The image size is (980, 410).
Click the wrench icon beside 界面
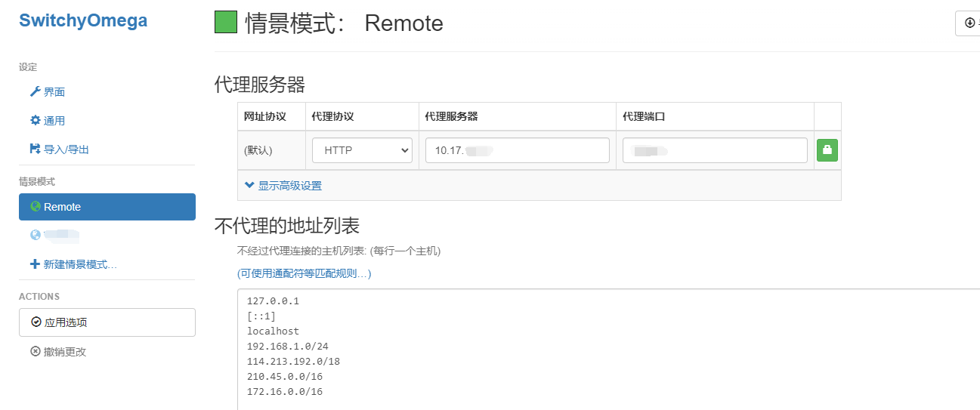click(x=35, y=92)
